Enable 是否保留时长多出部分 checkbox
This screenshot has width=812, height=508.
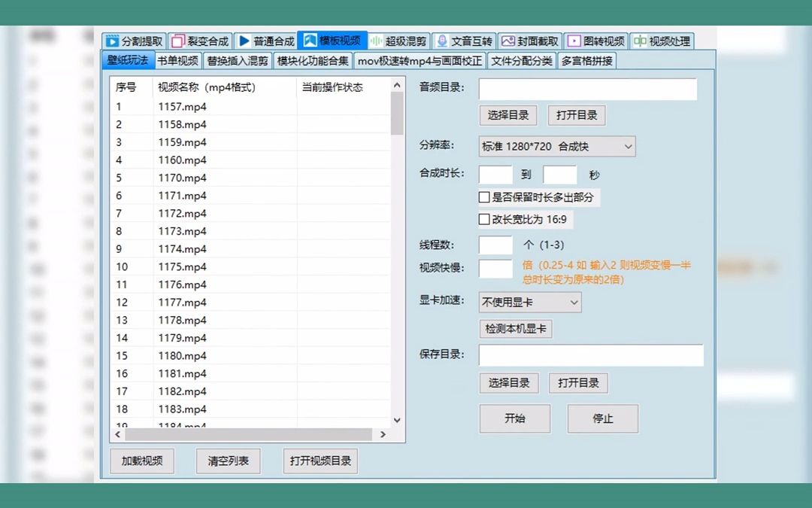[485, 196]
